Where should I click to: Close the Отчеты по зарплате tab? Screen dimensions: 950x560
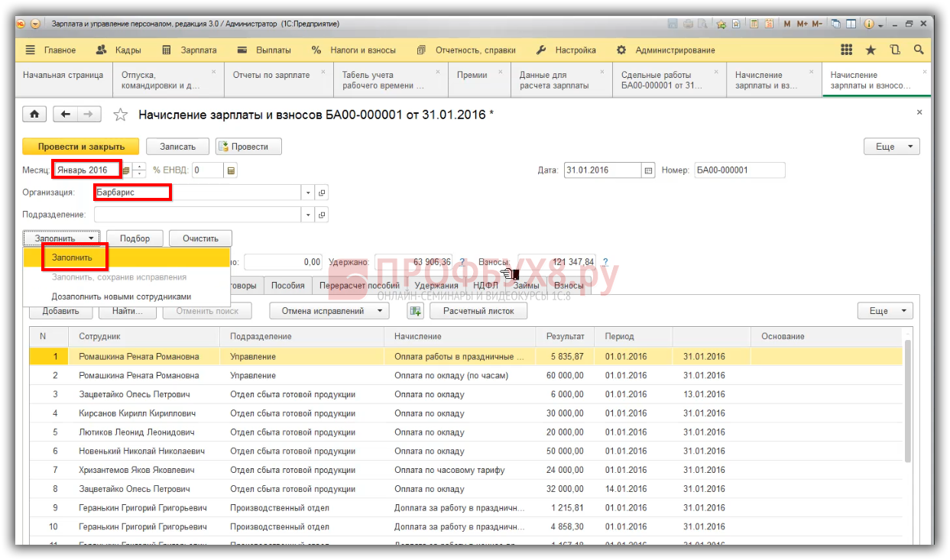point(324,71)
